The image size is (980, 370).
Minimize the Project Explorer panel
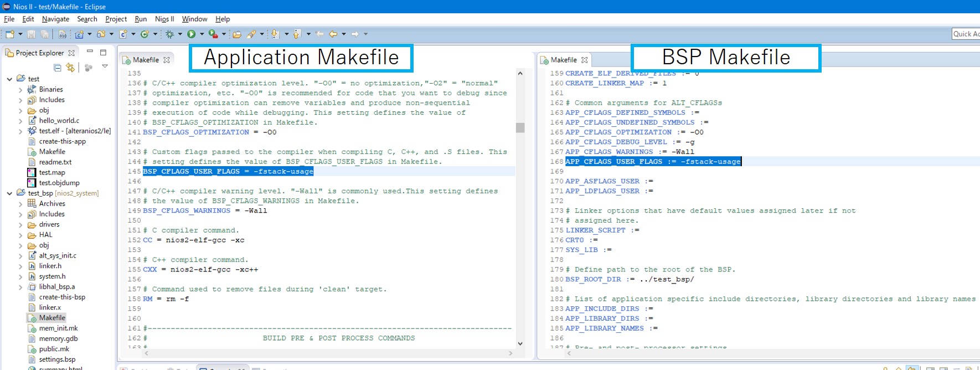(90, 52)
